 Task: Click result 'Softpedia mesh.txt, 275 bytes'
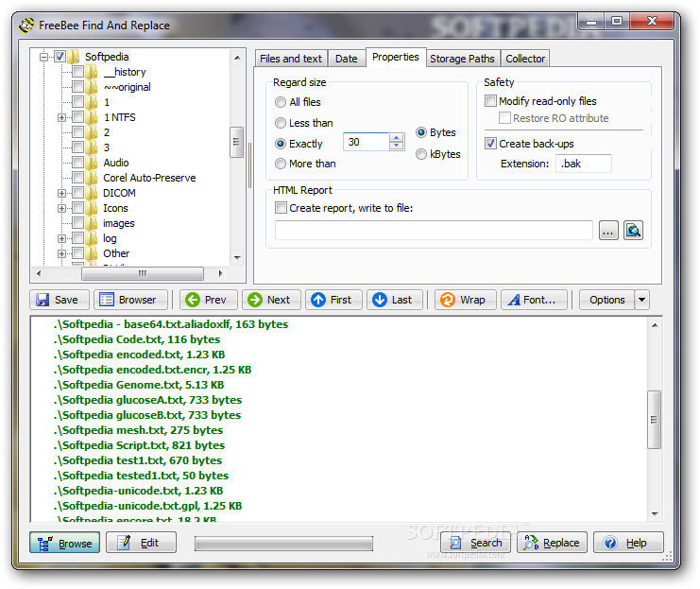click(138, 430)
